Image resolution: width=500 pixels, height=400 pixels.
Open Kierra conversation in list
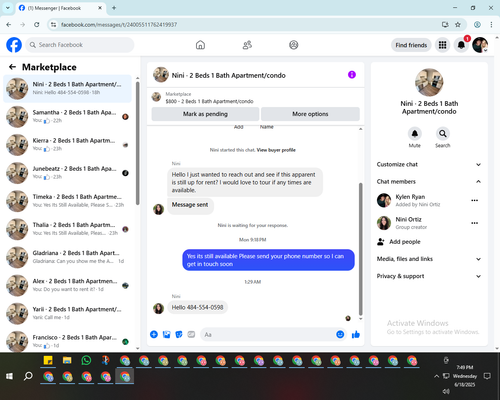[67, 145]
